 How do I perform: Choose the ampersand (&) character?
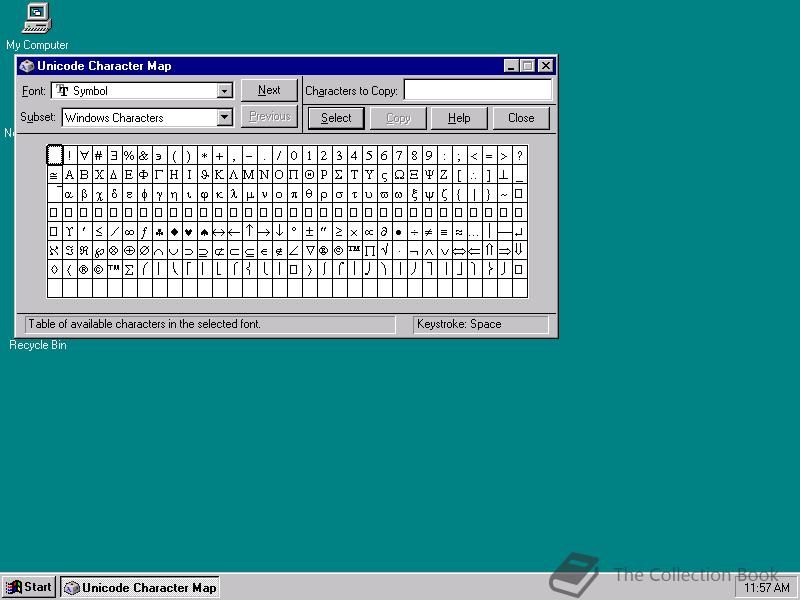(x=144, y=156)
